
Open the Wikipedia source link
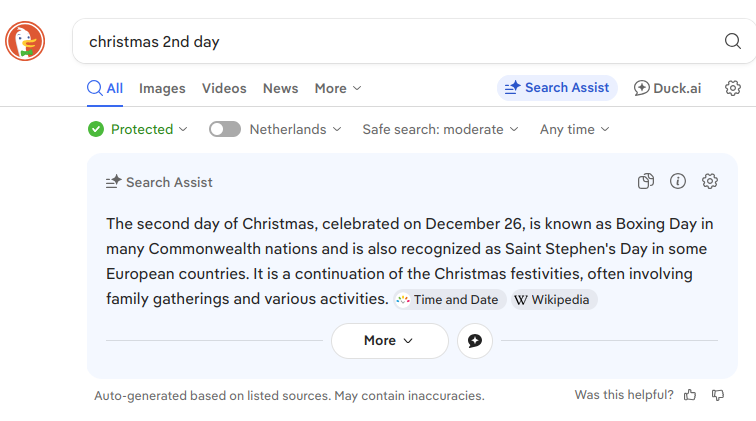click(552, 299)
